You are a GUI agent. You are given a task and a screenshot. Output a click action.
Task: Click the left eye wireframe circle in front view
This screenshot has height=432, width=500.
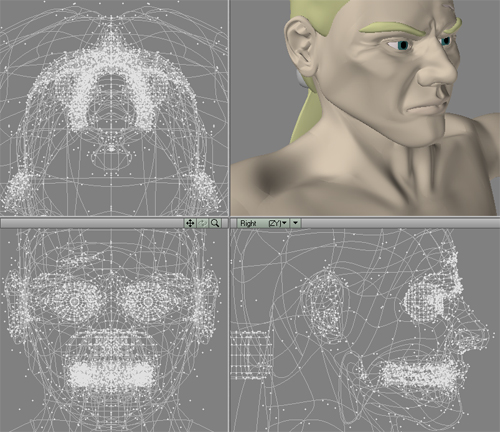pyautogui.click(x=75, y=302)
